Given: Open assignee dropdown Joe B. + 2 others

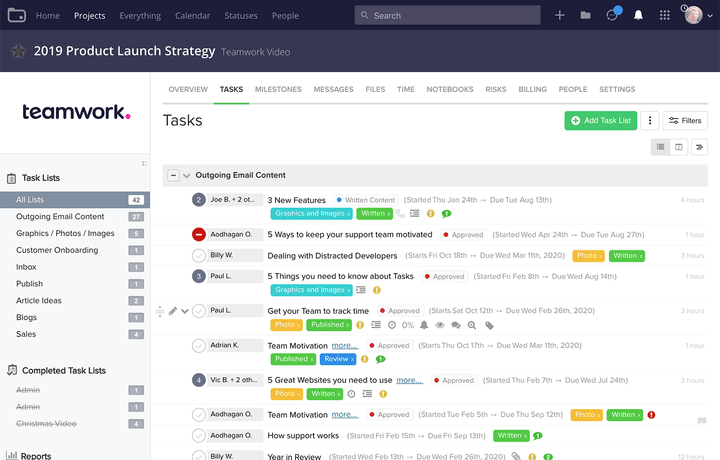Looking at the screenshot, I should tap(234, 200).
